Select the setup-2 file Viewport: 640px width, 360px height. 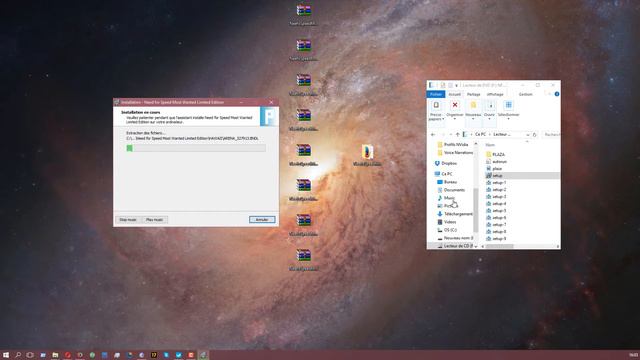pyautogui.click(x=496, y=189)
